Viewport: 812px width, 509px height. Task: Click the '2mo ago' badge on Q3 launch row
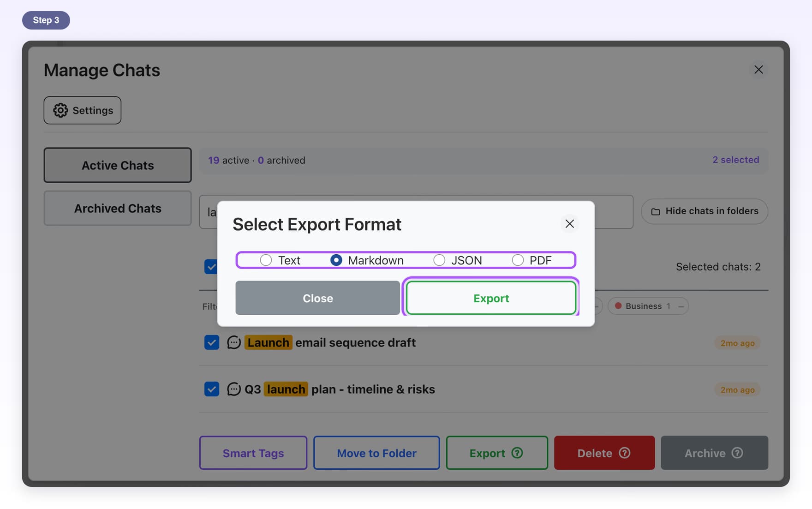pyautogui.click(x=737, y=389)
